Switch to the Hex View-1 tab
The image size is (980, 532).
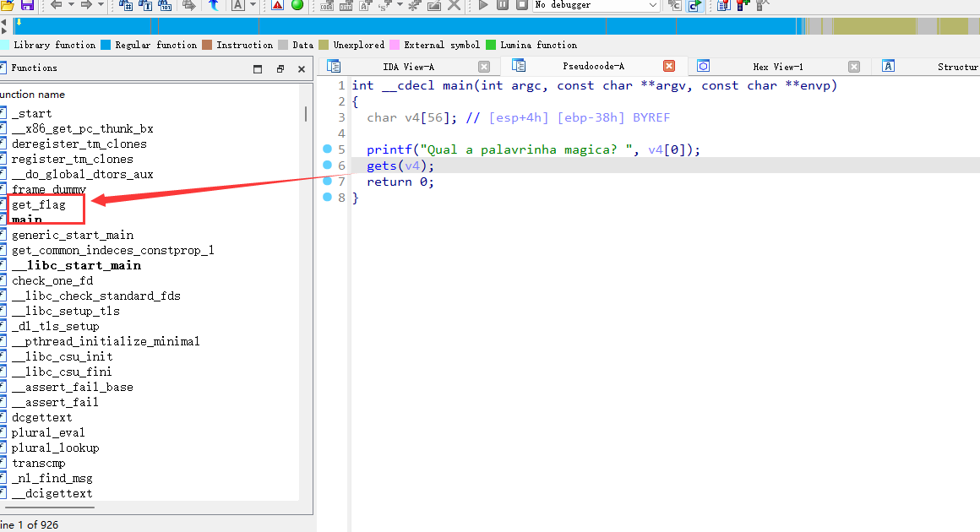pos(778,67)
